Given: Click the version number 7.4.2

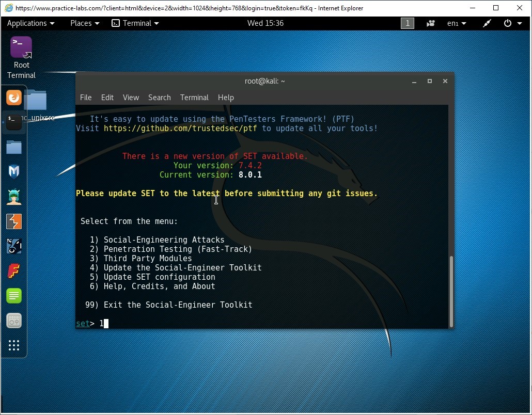Looking at the screenshot, I should tap(250, 166).
